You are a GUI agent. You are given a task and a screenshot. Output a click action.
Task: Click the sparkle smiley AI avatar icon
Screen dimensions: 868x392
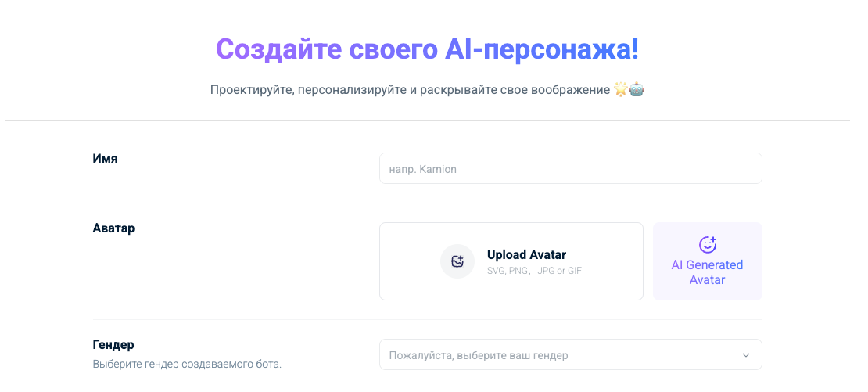(x=707, y=245)
